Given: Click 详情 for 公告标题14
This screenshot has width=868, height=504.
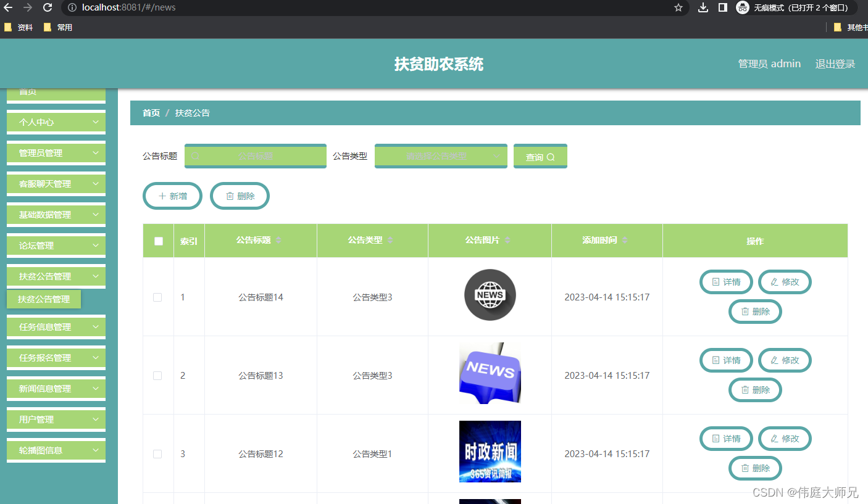Looking at the screenshot, I should tap(726, 282).
